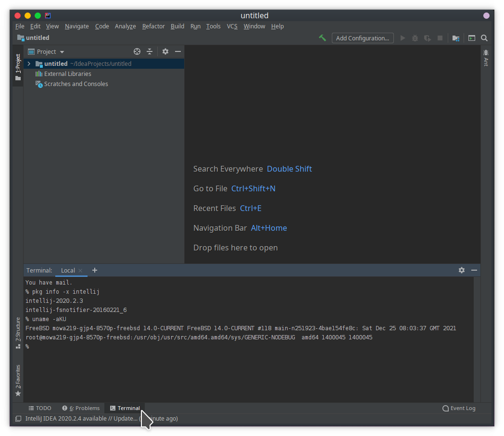Collapse all in the Project panel

[x=150, y=51]
